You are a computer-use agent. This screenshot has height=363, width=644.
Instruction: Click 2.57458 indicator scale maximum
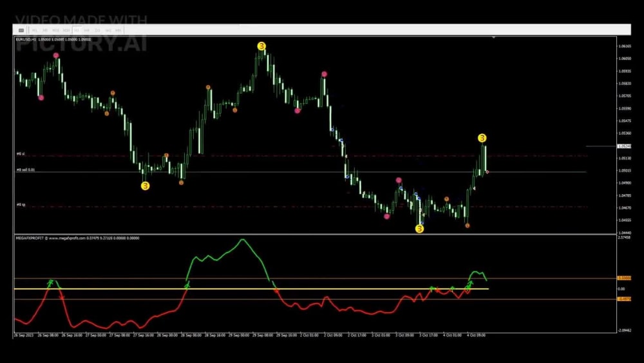624,238
